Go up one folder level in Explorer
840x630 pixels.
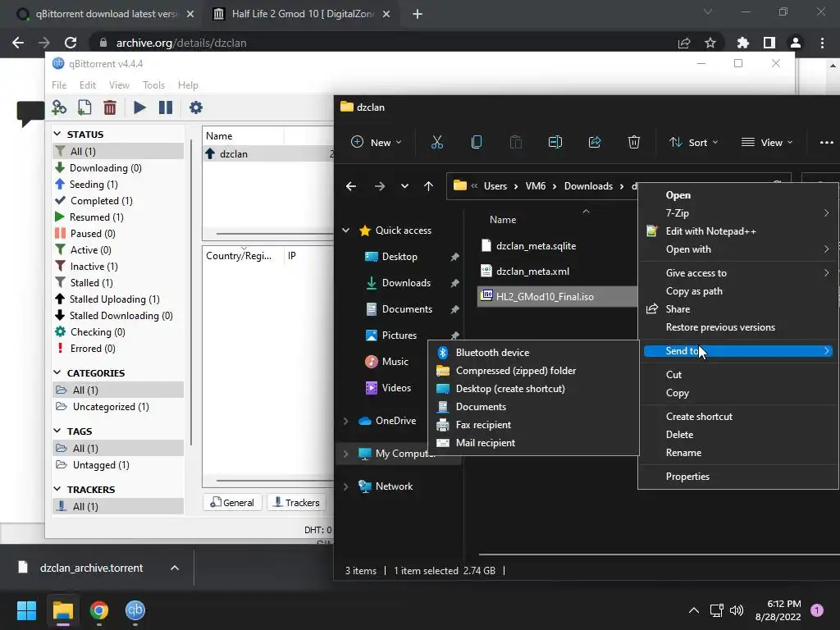point(428,186)
